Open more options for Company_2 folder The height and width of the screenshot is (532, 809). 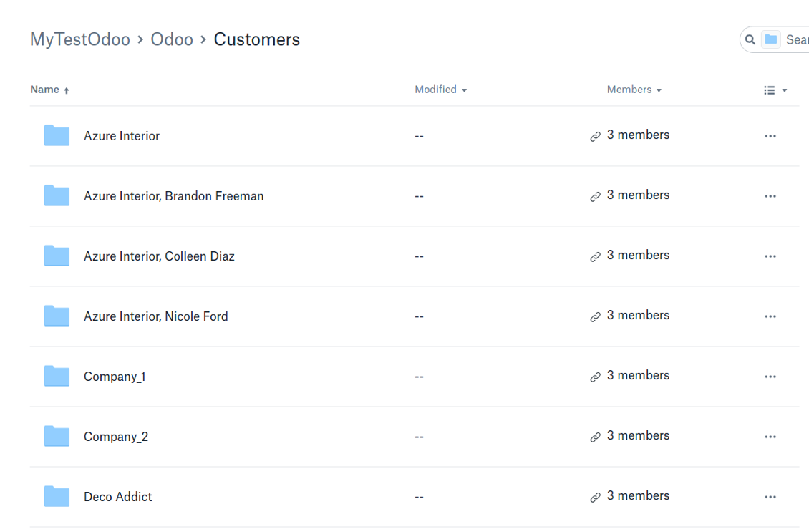pos(770,437)
